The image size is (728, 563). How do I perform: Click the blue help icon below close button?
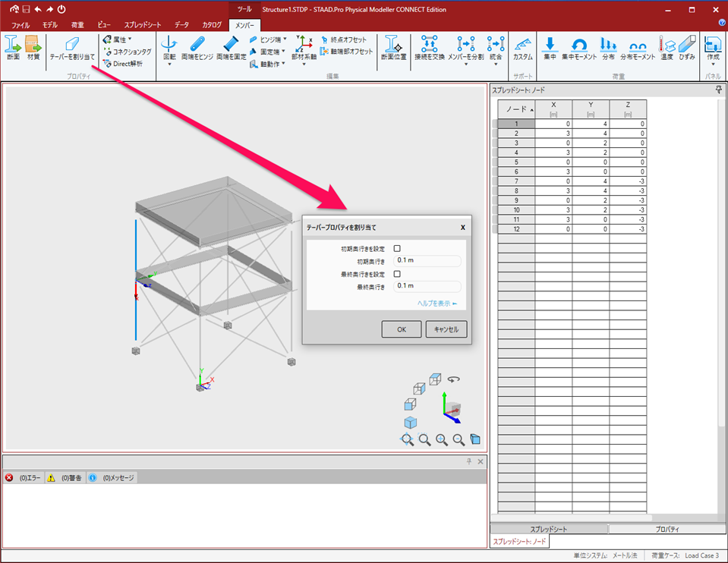(722, 22)
